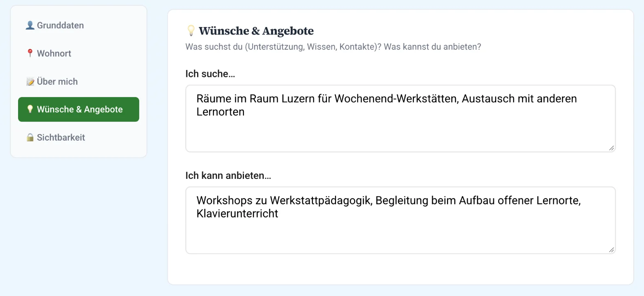This screenshot has height=296, width=644.
Task: Open the Grunddaten section
Action: coord(78,25)
